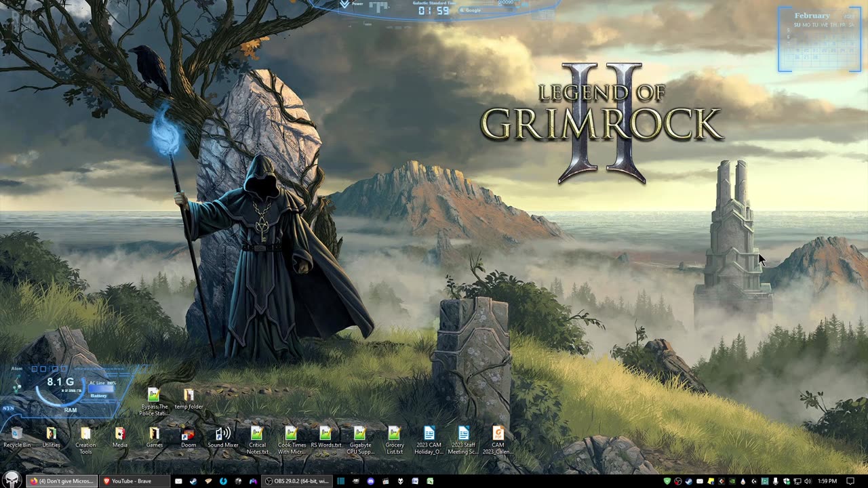Select the 2023 Staff Meeting document
868x488 pixels.
(x=463, y=440)
